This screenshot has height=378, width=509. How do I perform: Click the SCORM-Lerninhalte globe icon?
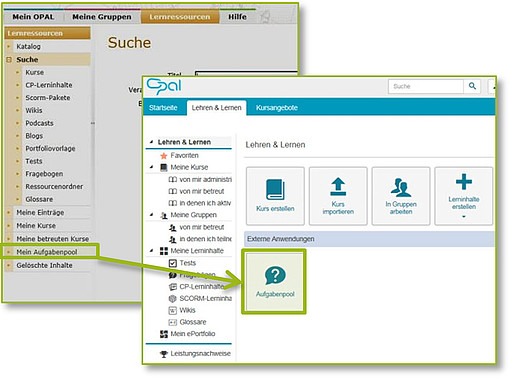172,299
